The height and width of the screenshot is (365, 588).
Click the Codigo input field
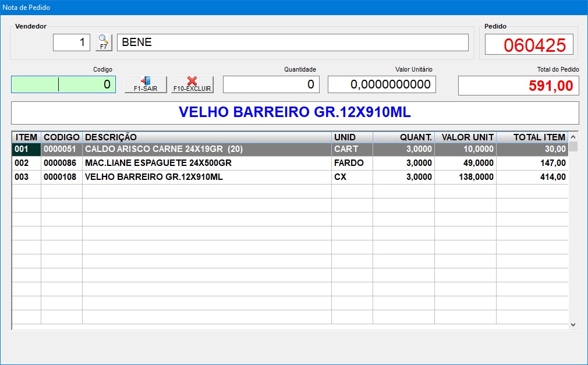(x=63, y=84)
